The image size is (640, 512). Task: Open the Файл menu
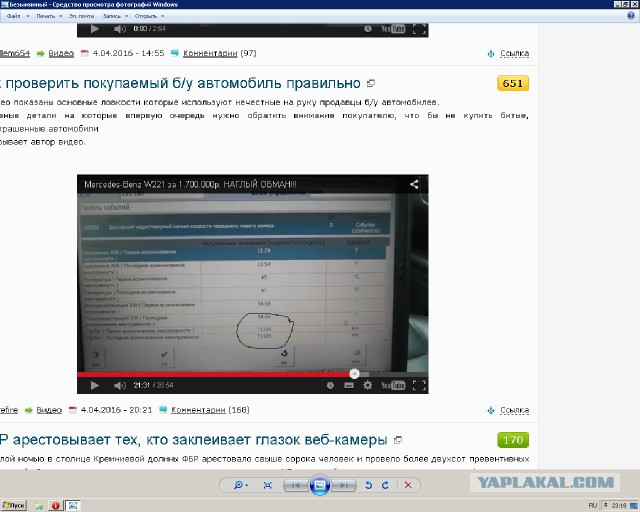13,16
